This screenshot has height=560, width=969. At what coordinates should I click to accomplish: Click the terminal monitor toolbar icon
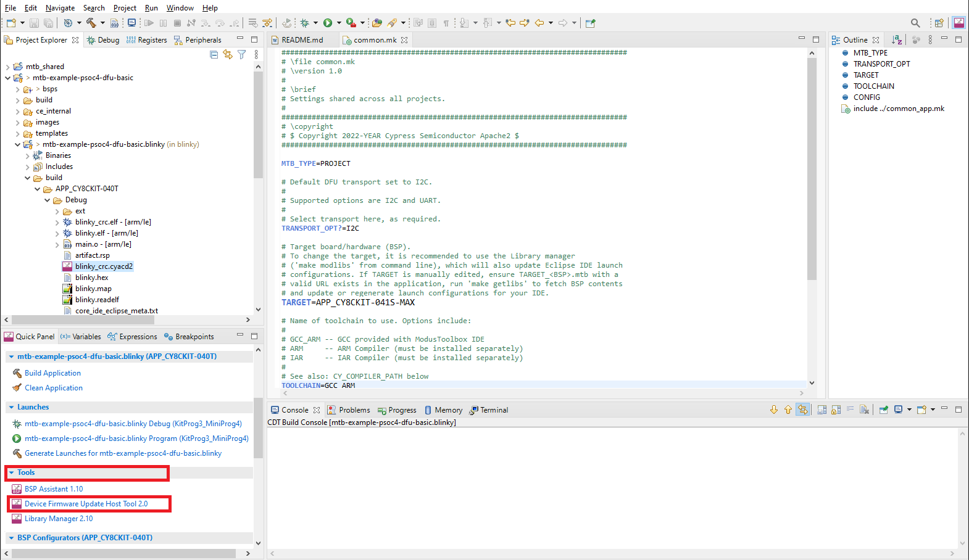131,23
